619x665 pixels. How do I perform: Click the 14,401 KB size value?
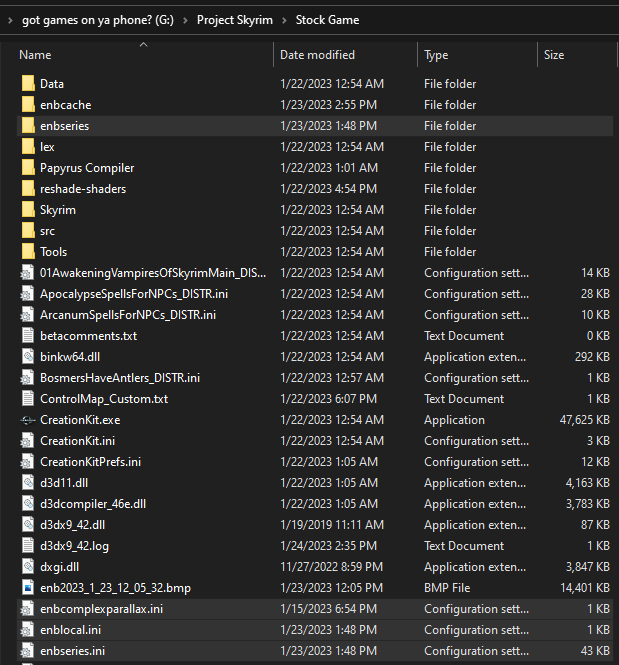click(585, 588)
